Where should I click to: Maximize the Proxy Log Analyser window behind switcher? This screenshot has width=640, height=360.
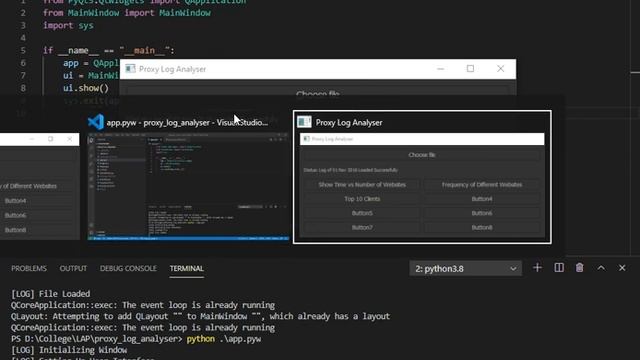pyautogui.click(x=470, y=69)
